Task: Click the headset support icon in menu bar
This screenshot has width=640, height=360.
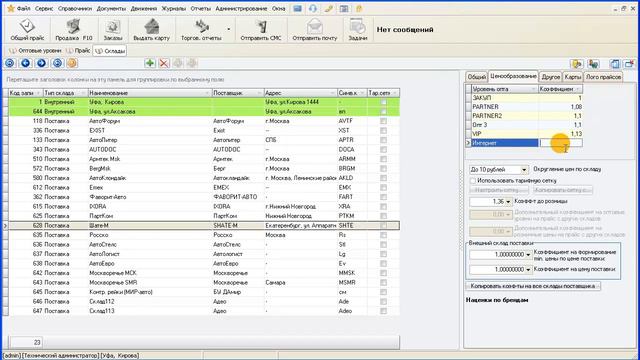Action: click(x=313, y=9)
